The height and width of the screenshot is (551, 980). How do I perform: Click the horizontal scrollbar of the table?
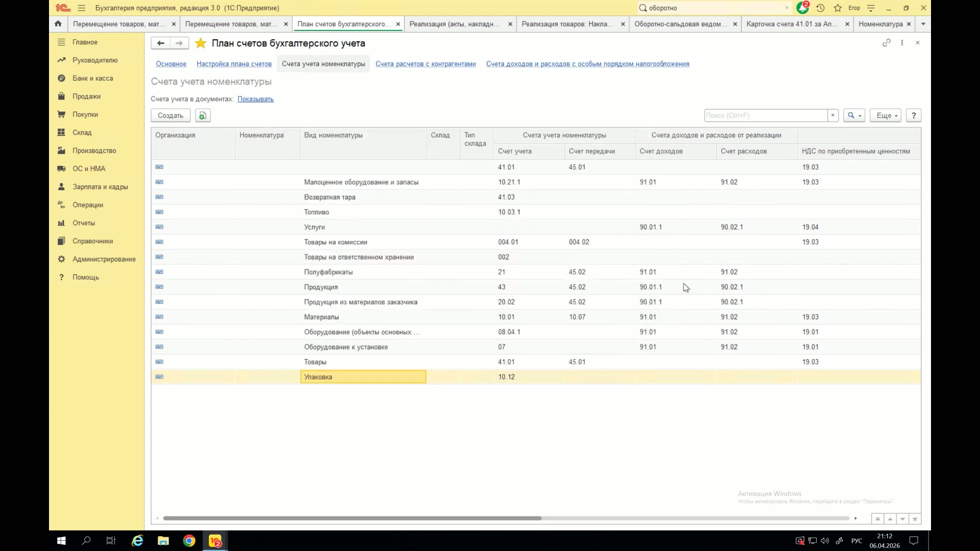point(352,518)
